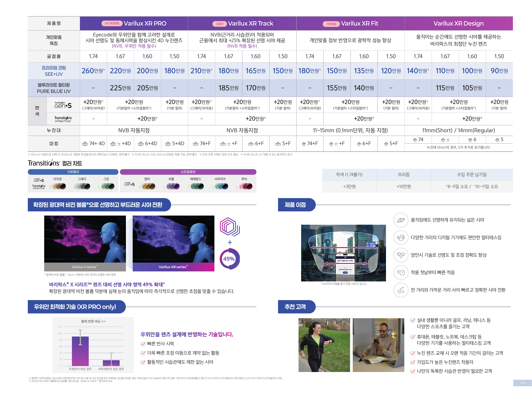Click the 그레이 lens color swatch

click(x=82, y=186)
